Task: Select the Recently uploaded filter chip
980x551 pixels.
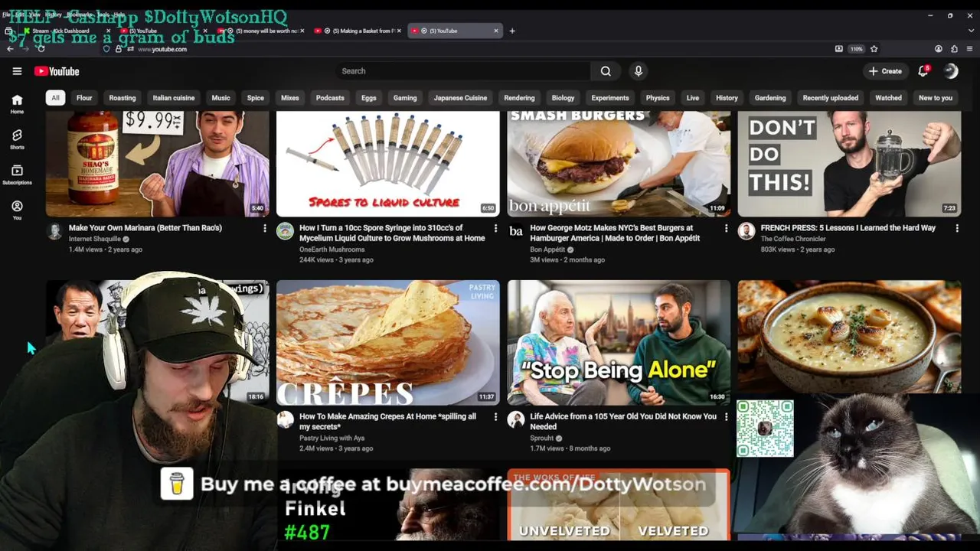Action: click(x=831, y=98)
